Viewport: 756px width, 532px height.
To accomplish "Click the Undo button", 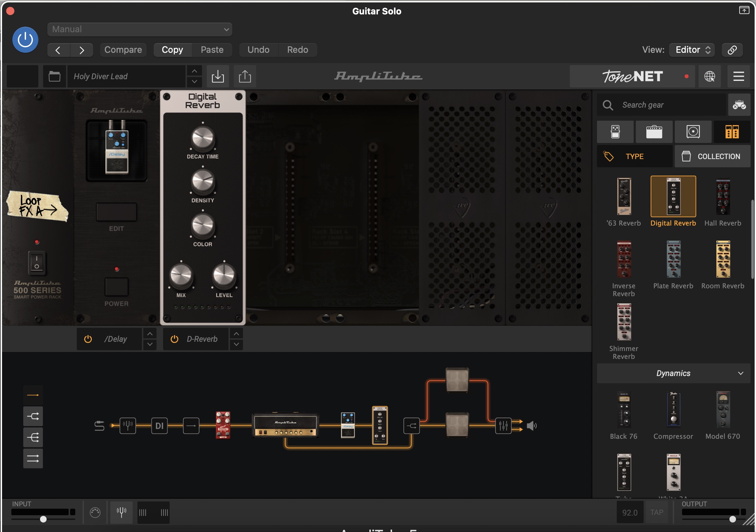I will (258, 50).
